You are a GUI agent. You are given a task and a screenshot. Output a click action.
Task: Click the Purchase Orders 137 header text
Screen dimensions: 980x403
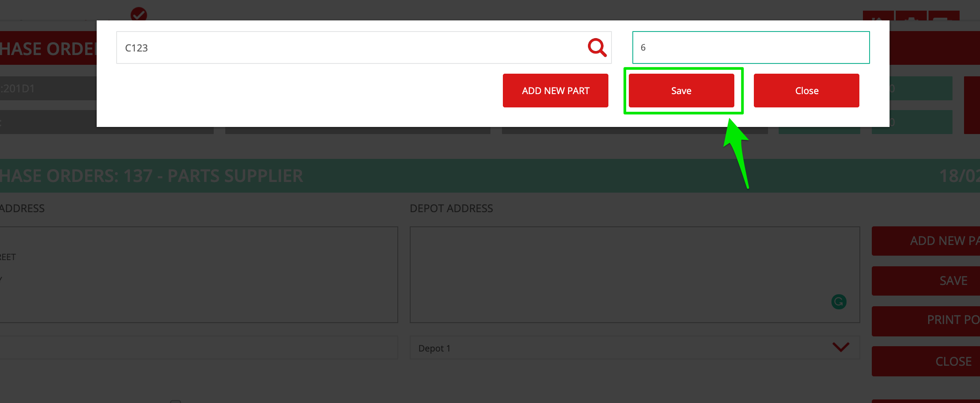tap(151, 176)
